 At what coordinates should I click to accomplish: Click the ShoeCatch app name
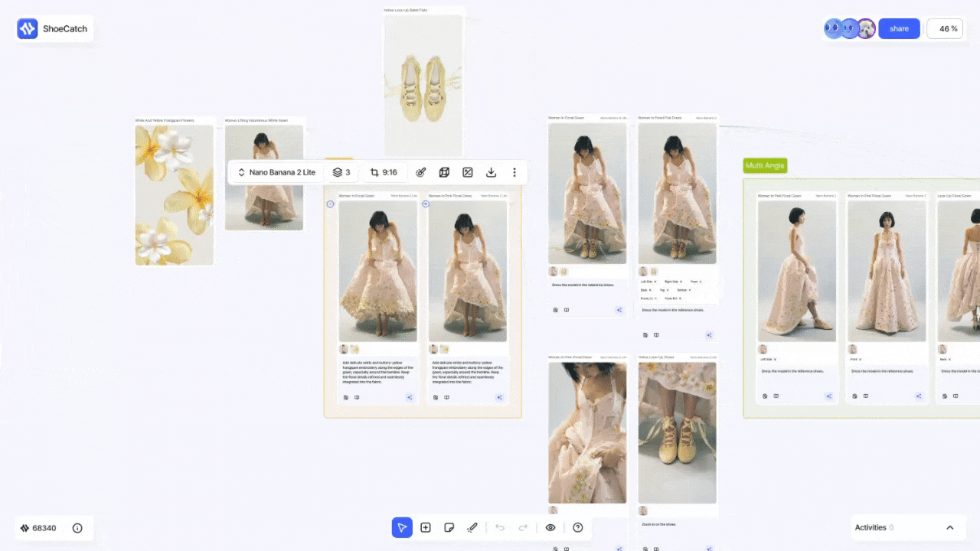point(65,29)
